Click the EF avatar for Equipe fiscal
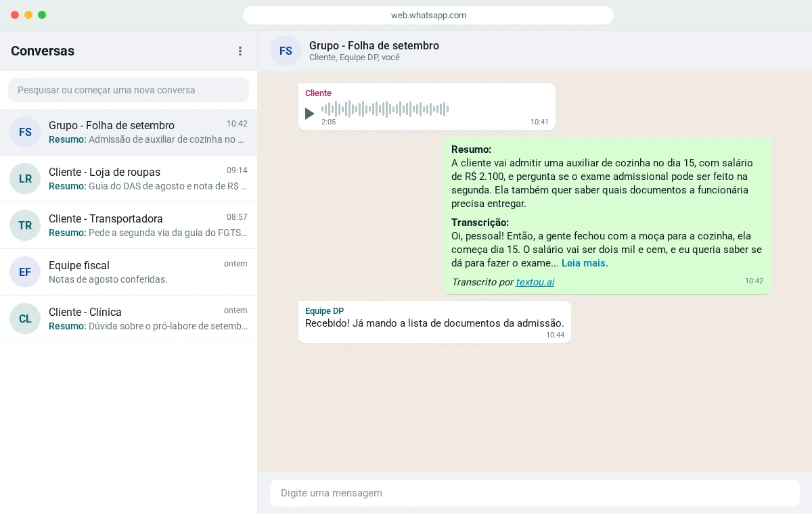The height and width of the screenshot is (514, 812). [x=25, y=272]
